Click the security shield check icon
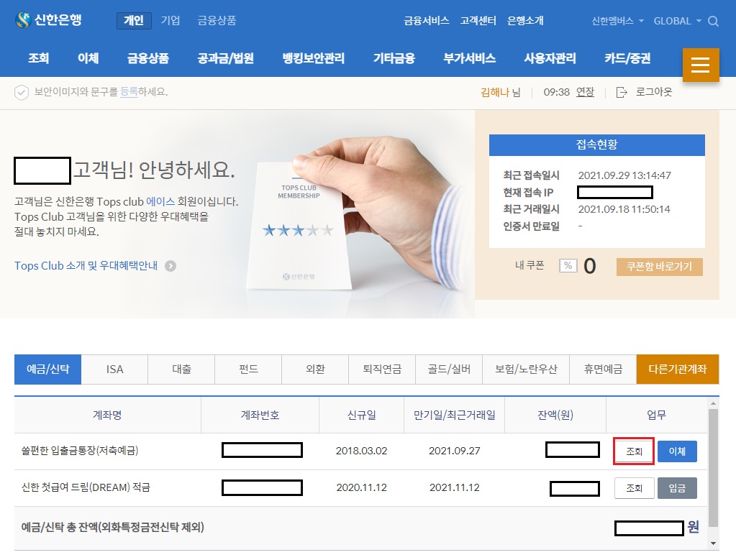This screenshot has height=560, width=736. pyautogui.click(x=21, y=93)
